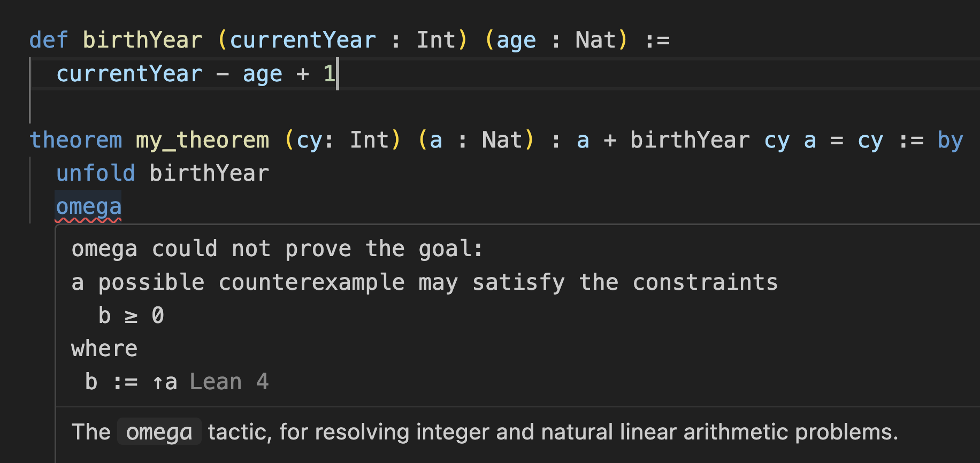Click the unfold tactic keyword
The image size is (980, 463).
coord(96,173)
